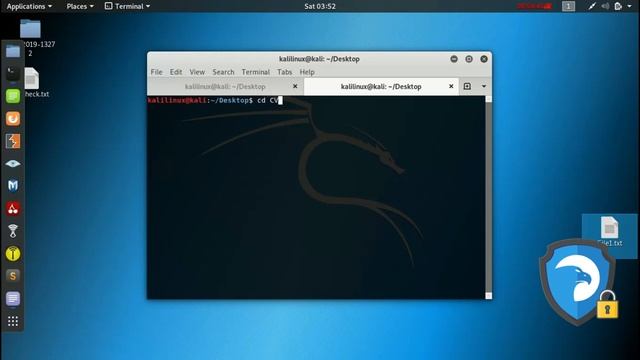Select the second active terminal tab

[x=381, y=87]
